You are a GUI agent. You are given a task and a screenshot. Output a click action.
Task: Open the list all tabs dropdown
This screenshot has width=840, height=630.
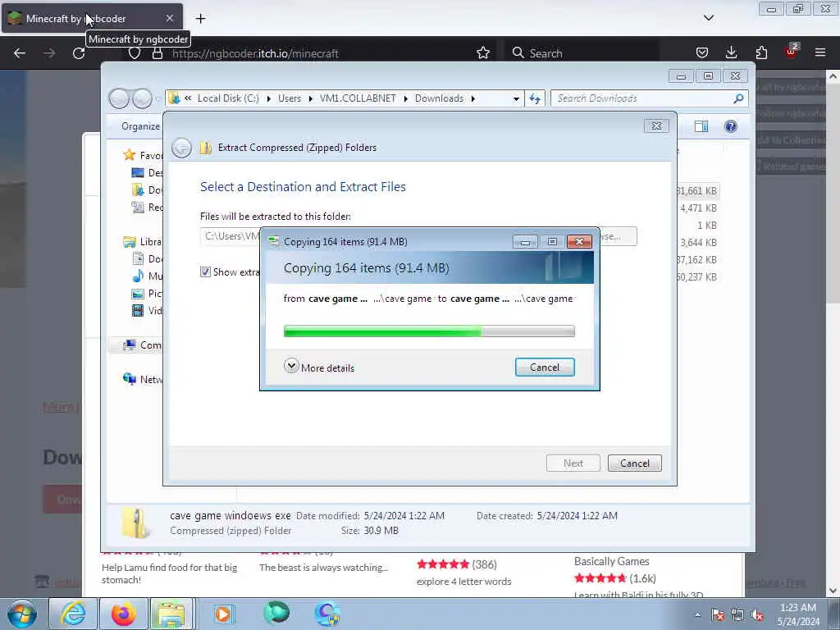pyautogui.click(x=708, y=18)
